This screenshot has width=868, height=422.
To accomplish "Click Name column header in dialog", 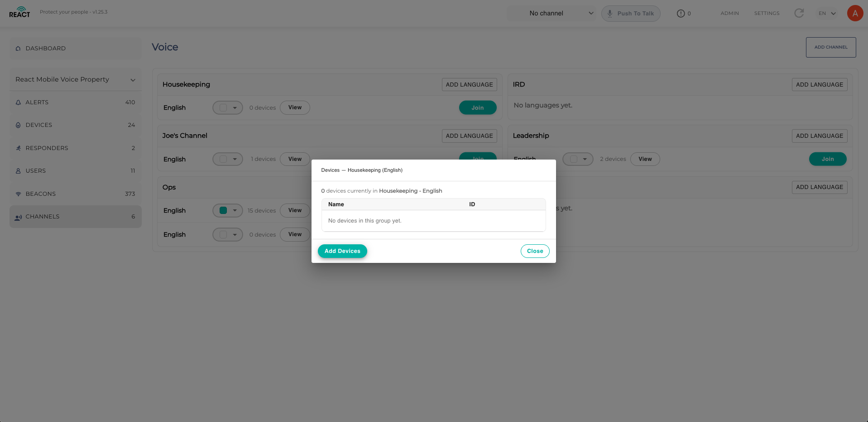I will click(x=336, y=204).
